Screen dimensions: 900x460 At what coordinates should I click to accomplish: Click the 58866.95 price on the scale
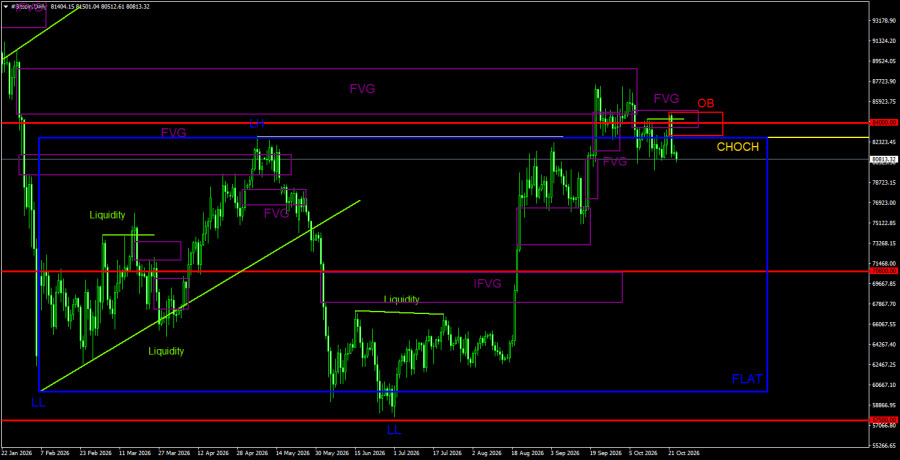[883, 405]
